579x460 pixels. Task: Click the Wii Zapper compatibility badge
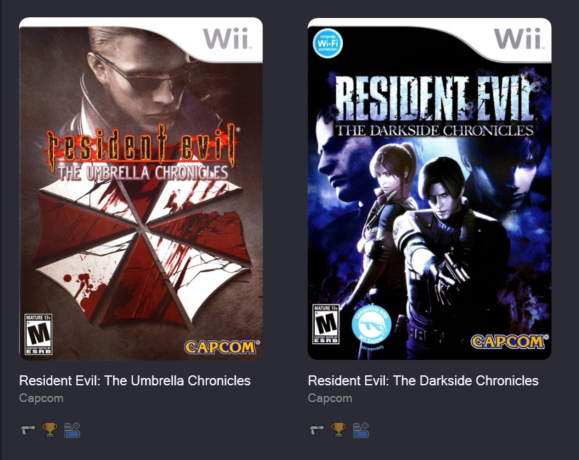[x=371, y=326]
